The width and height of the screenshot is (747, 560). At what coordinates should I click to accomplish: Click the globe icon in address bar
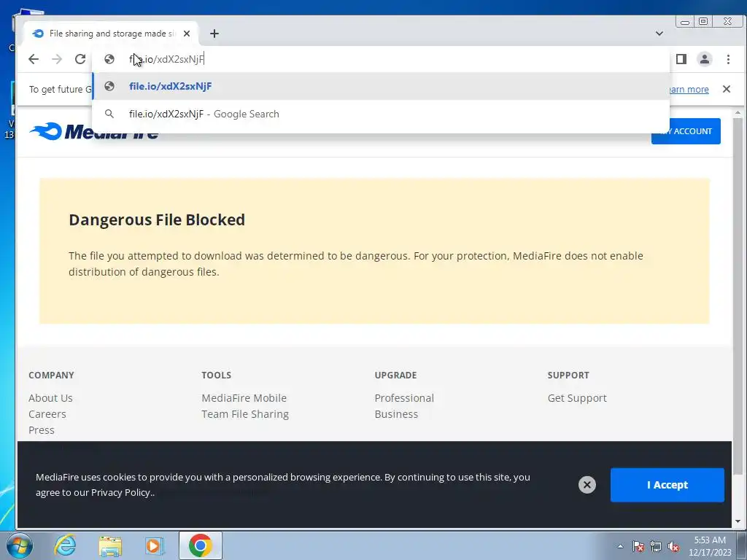pos(109,59)
